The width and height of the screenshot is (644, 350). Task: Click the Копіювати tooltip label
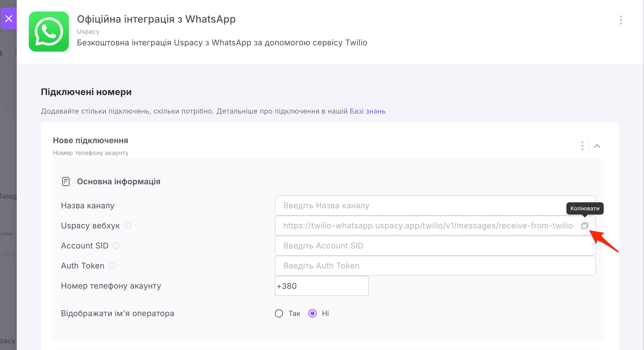pyautogui.click(x=585, y=208)
